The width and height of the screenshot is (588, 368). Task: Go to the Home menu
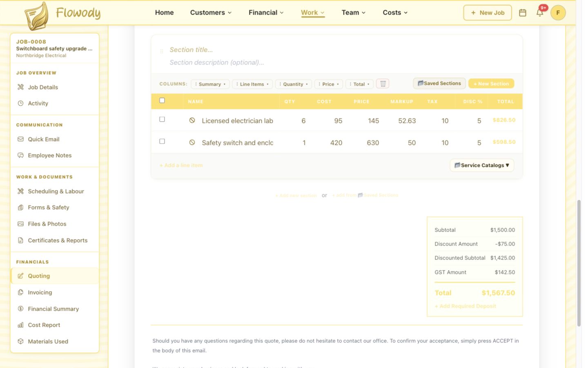click(x=164, y=13)
